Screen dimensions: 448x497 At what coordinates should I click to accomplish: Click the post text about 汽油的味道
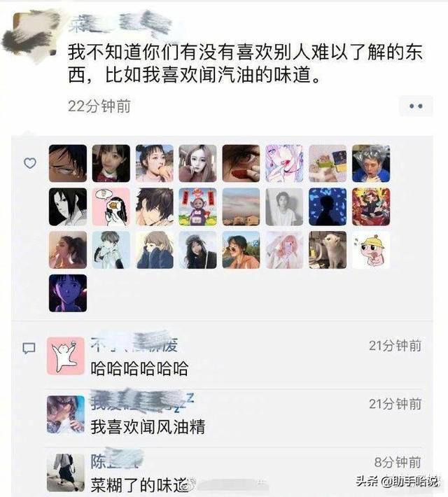245,64
